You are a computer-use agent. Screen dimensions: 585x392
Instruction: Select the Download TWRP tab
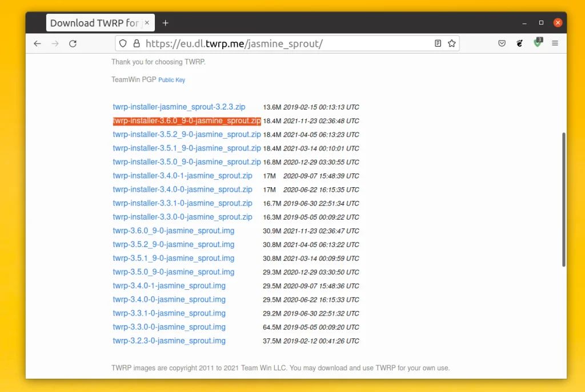click(94, 23)
